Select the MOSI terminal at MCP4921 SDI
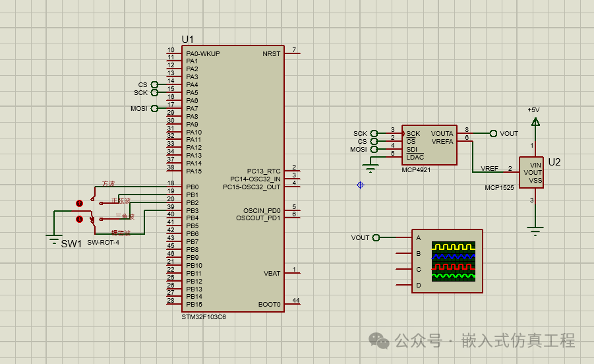The height and width of the screenshot is (364, 594). tap(374, 149)
